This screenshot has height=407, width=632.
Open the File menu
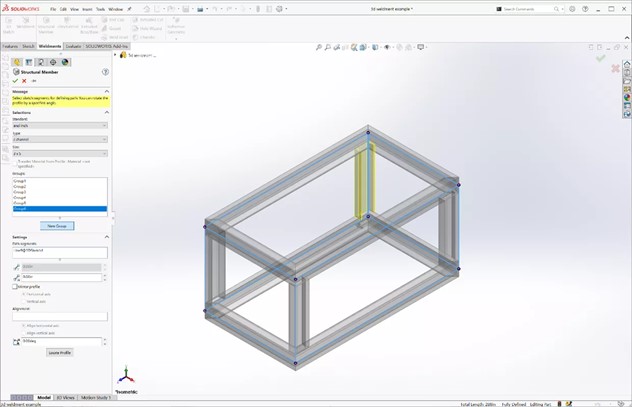(x=53, y=9)
